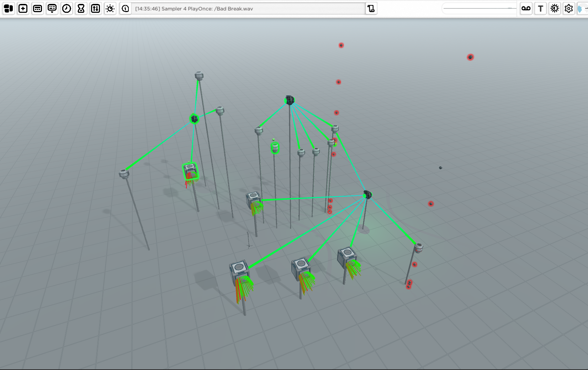Toggle the tape recorder icon on the right
Image resolution: width=588 pixels, height=370 pixels.
[526, 9]
